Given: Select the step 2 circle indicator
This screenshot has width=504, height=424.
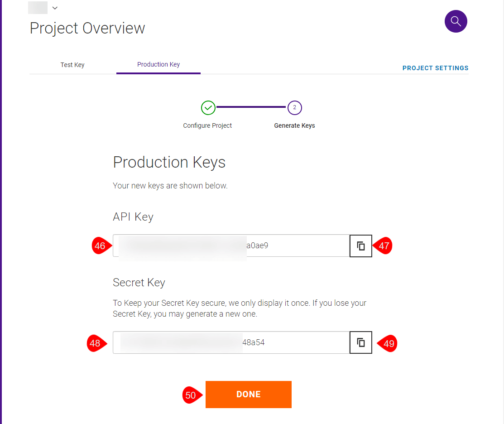Looking at the screenshot, I should tap(294, 108).
